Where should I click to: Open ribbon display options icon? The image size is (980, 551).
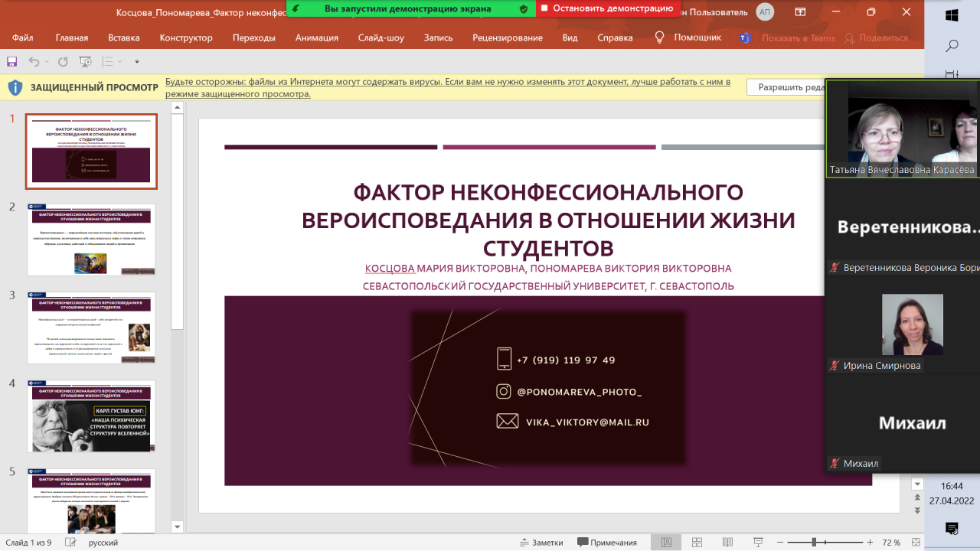point(800,12)
